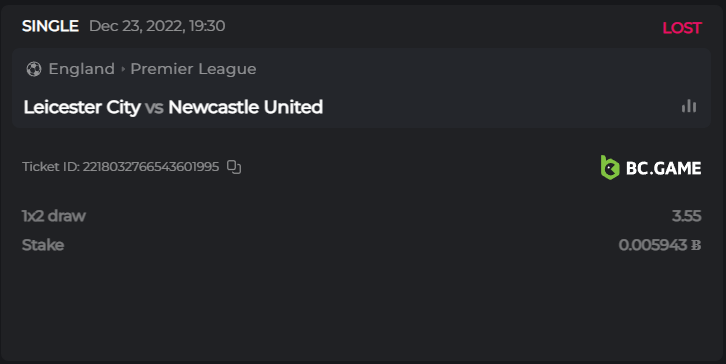Click the BC.GAME brand text
This screenshot has height=364, width=726.
(x=663, y=168)
